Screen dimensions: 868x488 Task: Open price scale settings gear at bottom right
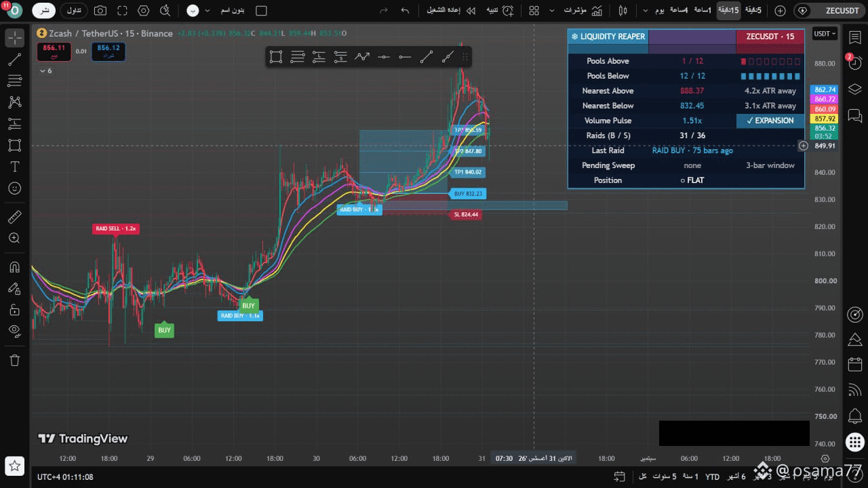pos(825,459)
